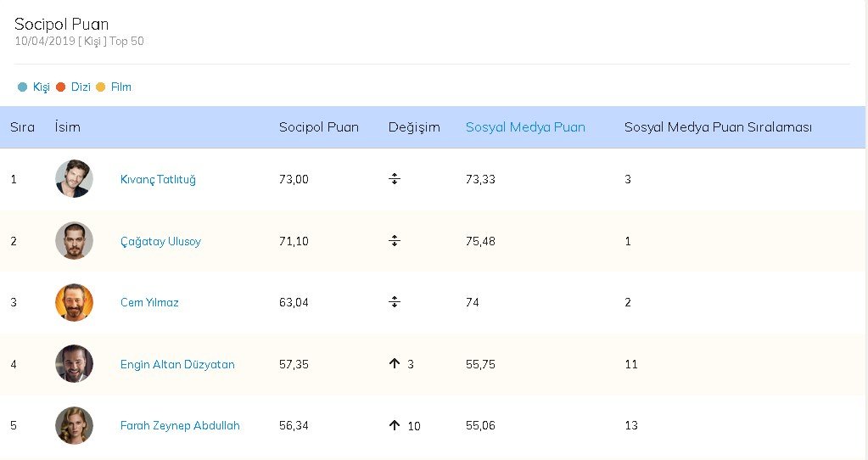This screenshot has width=868, height=460.
Task: Click social media score 75,48
Action: [480, 241]
